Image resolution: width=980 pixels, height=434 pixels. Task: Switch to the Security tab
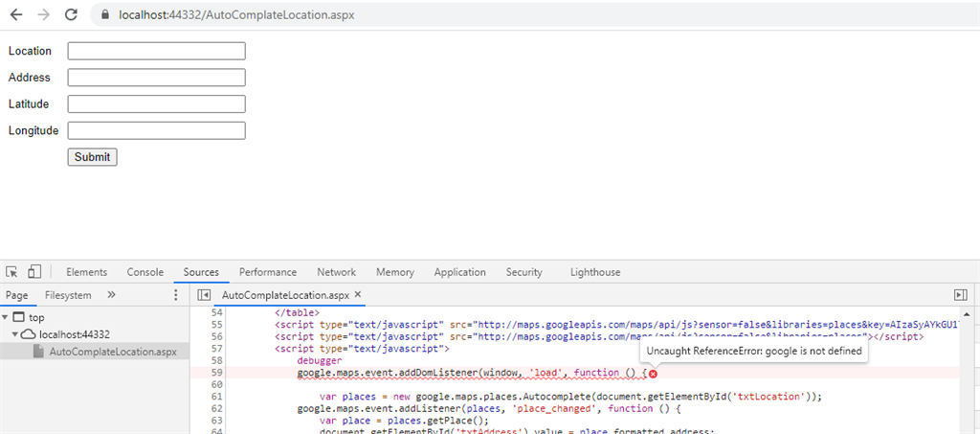point(523,272)
